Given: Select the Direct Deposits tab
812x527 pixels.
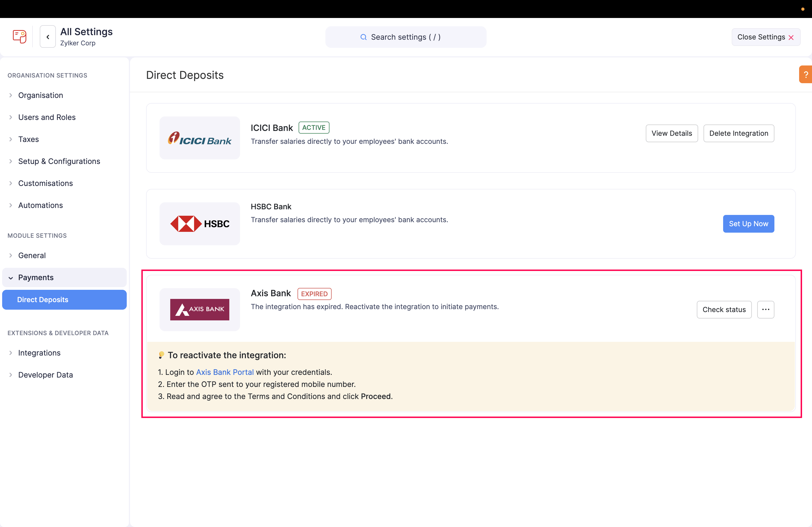Looking at the screenshot, I should 64,300.
